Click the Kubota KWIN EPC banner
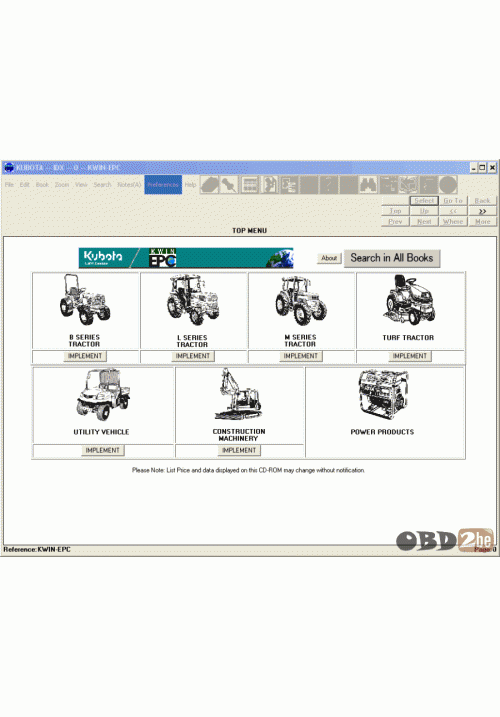 (x=186, y=258)
